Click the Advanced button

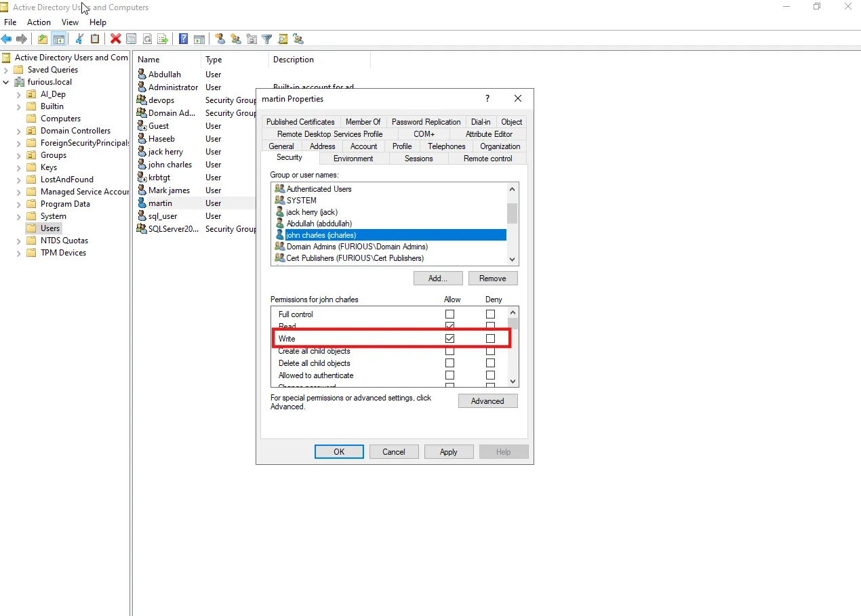click(487, 401)
